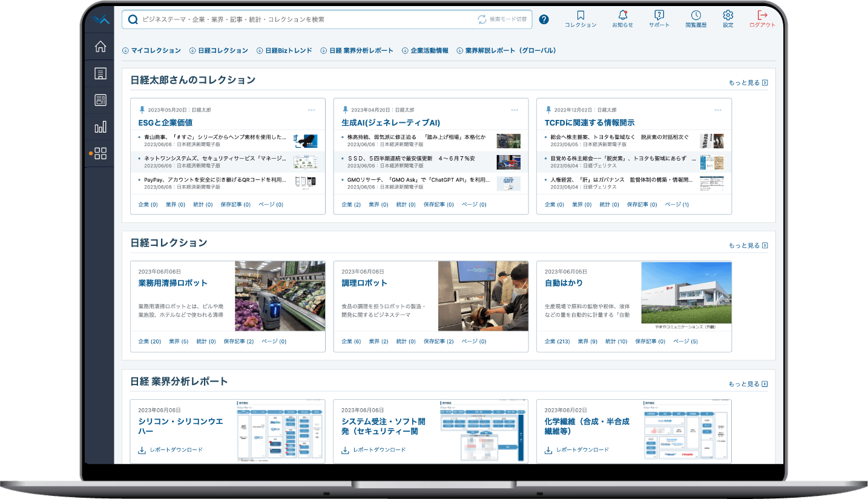Select 企業 (20) on 業務用清掃ロボット card
The image size is (868, 499).
[150, 342]
